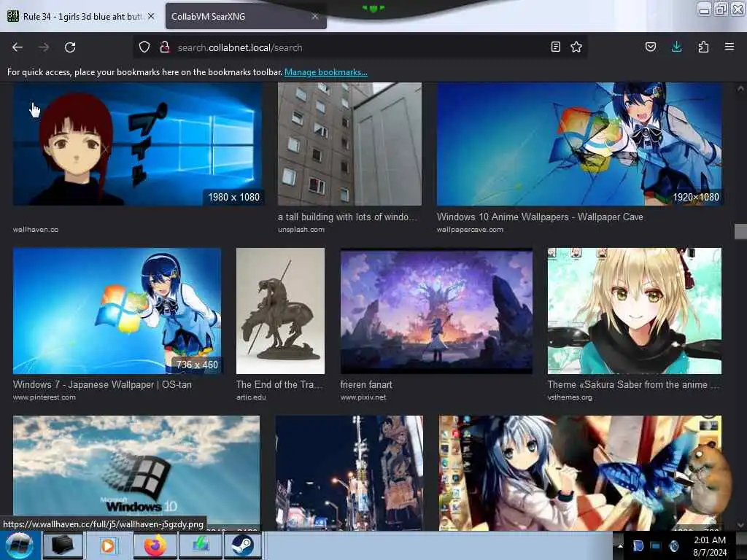Open the anime girl desktop screenshot thumbnail
The image size is (747, 560).
click(x=580, y=472)
